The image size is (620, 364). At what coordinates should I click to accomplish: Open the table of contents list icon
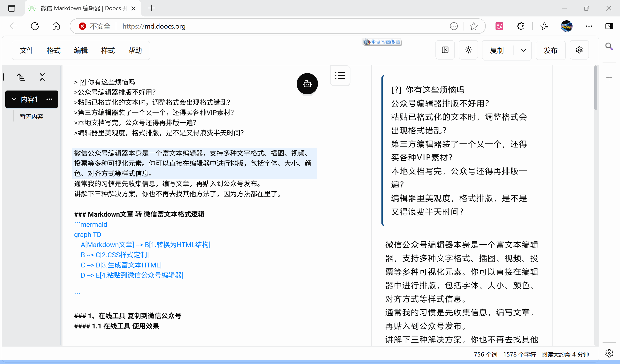pos(340,76)
